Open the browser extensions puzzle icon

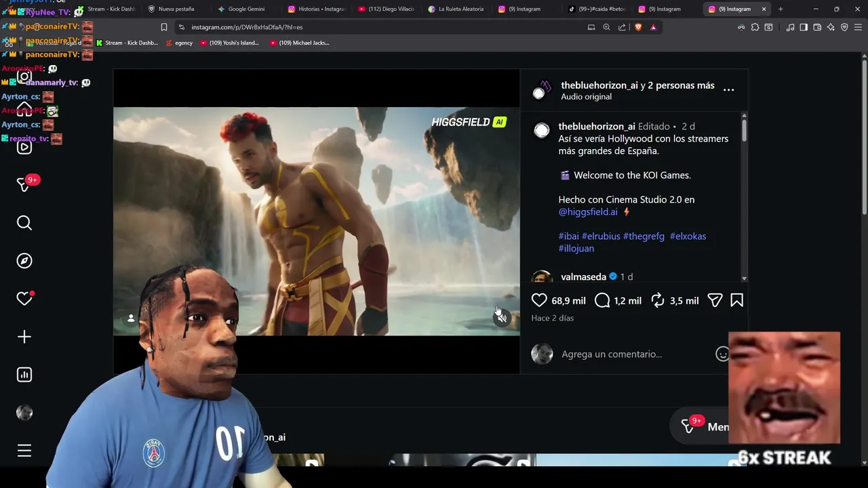click(755, 27)
